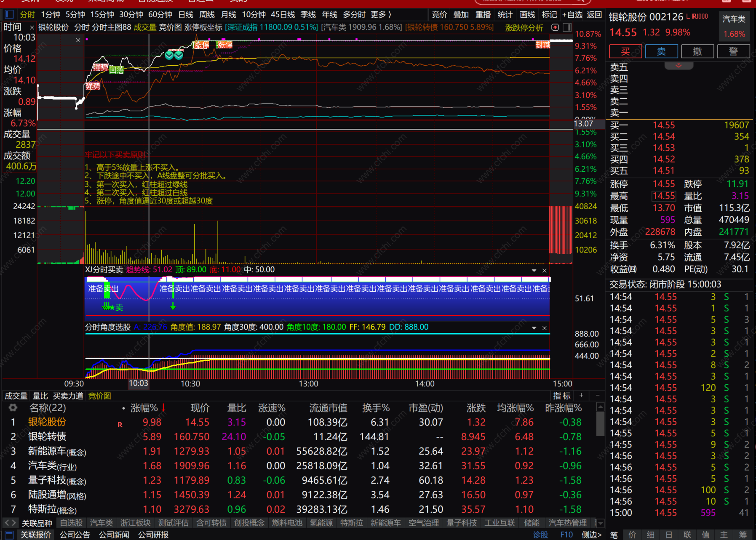Open the 浙江板块 bottom tab
The width and height of the screenshot is (756, 540).
click(136, 523)
